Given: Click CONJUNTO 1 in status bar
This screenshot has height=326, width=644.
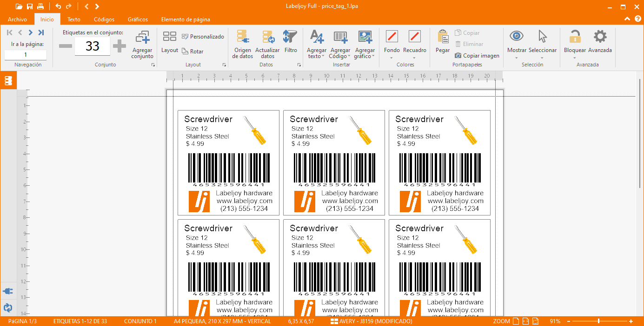Looking at the screenshot, I should [140, 321].
